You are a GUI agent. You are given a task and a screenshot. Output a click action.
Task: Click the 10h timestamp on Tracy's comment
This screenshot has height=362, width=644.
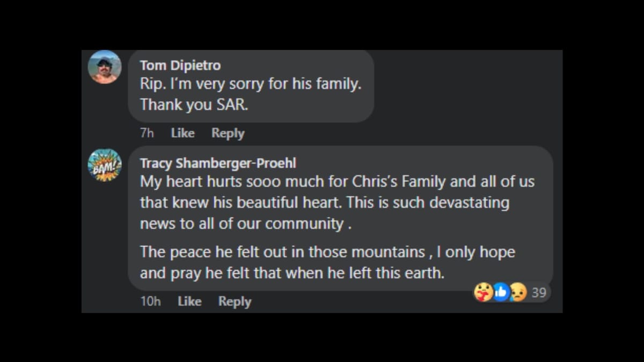coord(150,301)
